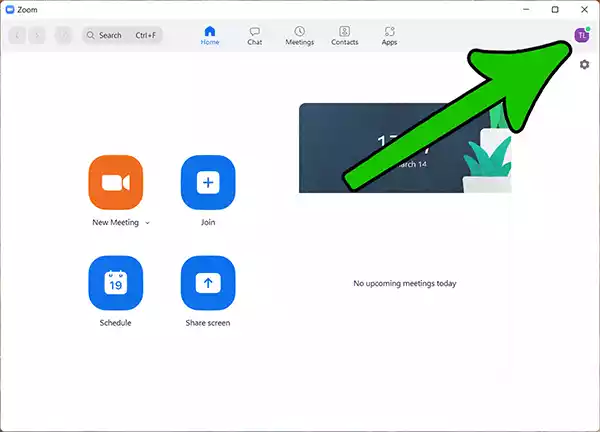Start a New Meeting with the orange camera icon

coord(116,182)
